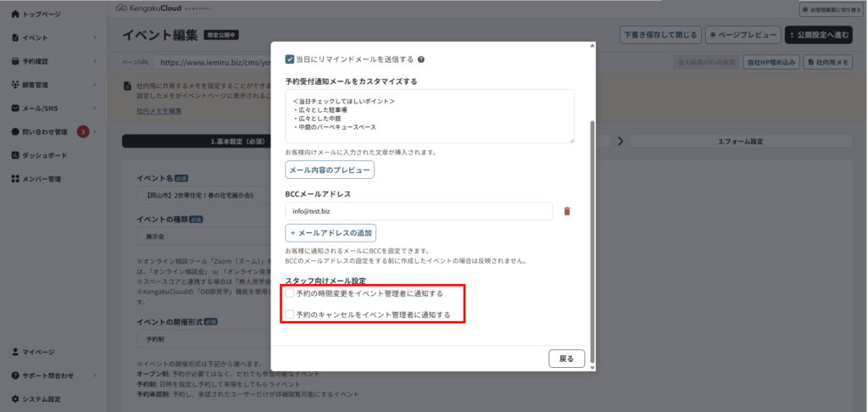This screenshot has width=868, height=412.
Task: Click the 戻る button in dialog
Action: click(566, 359)
